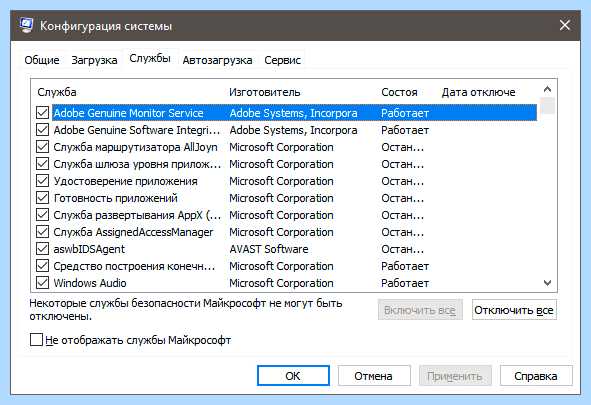Click the System Configuration icon in title bar

(x=26, y=26)
